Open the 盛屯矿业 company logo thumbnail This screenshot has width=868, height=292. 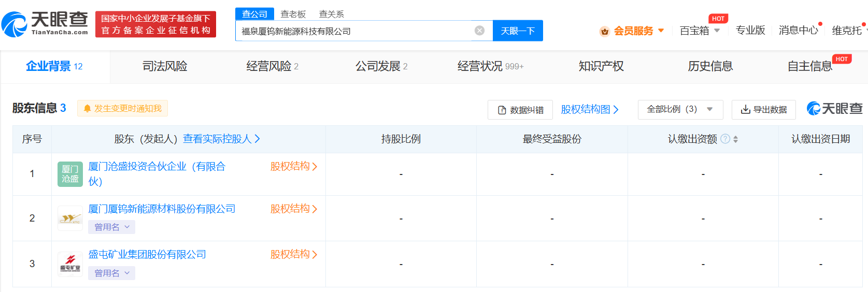[x=70, y=264]
